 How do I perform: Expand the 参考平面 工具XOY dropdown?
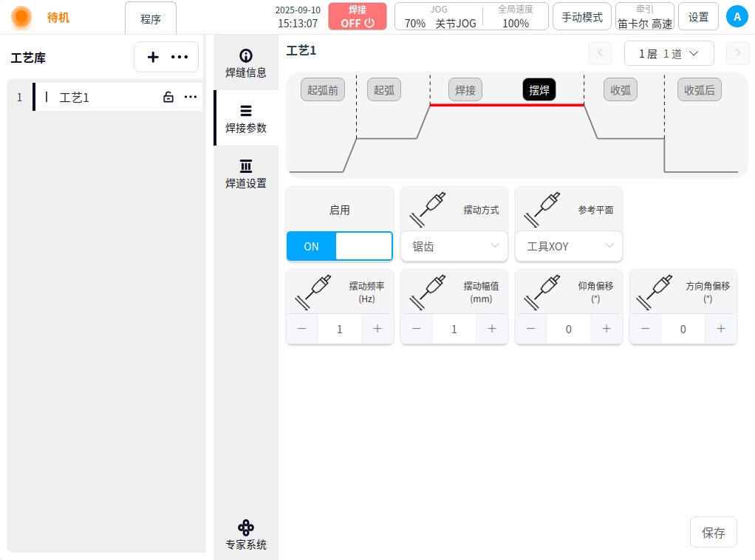(x=569, y=246)
